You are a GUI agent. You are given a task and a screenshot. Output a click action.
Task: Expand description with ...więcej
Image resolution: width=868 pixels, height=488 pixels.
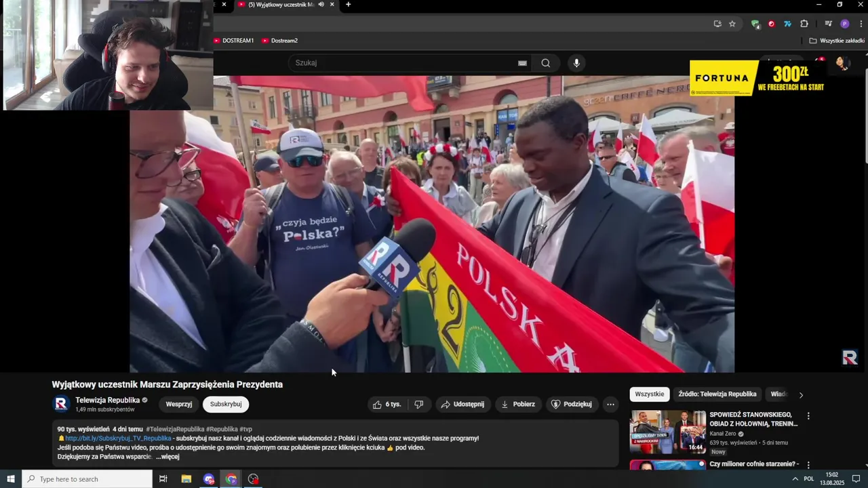click(167, 457)
